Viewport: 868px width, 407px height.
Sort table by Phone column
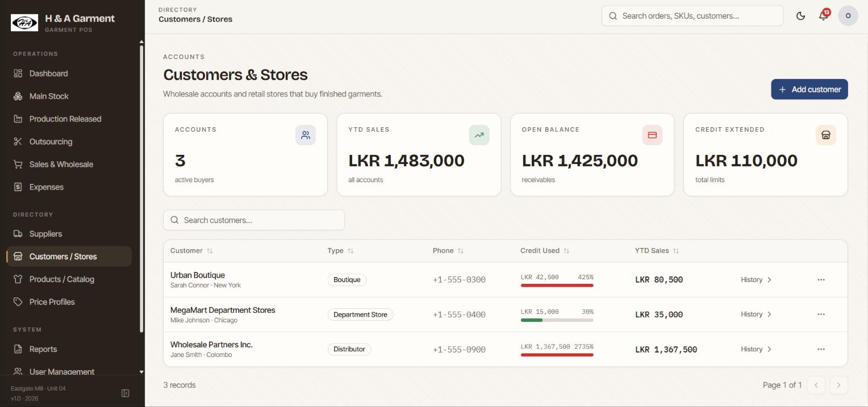tap(448, 250)
